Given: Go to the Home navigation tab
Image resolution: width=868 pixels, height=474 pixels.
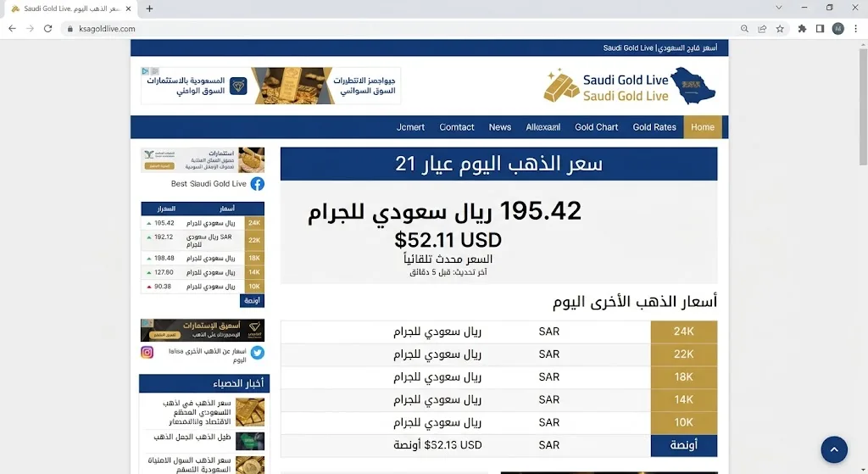Looking at the screenshot, I should (x=703, y=127).
